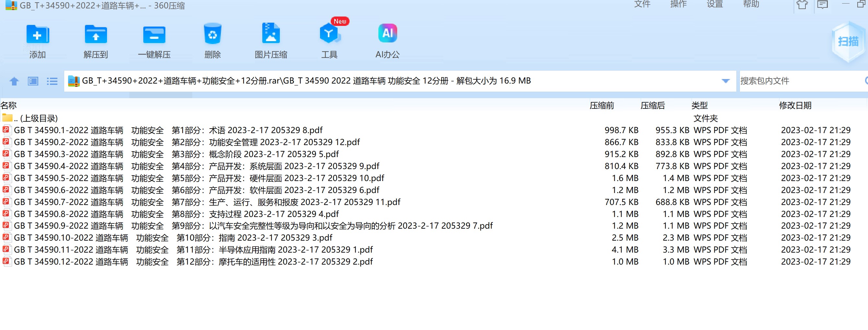Open the 文件 menu
The image size is (868, 330).
[642, 4]
